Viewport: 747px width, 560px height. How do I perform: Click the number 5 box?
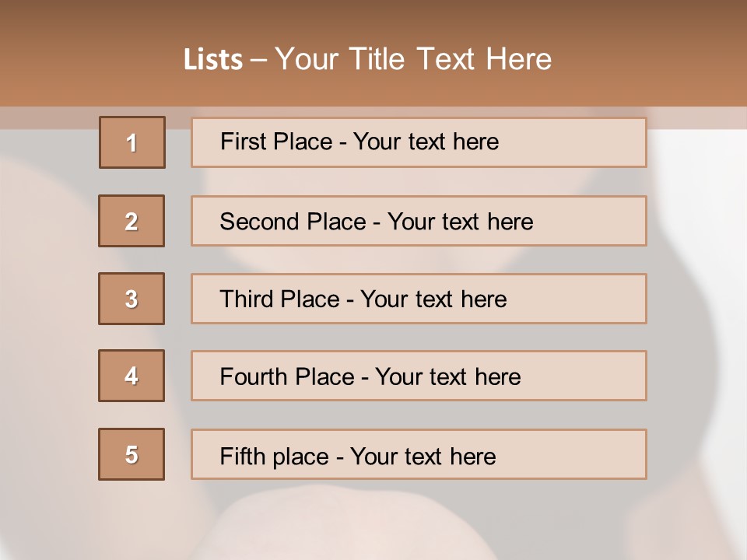[132, 454]
